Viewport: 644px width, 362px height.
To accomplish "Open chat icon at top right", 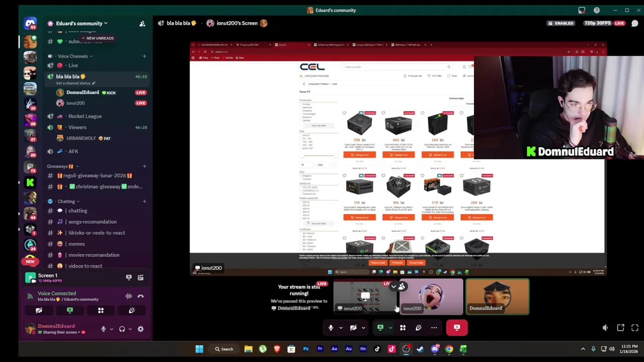I will coord(634,23).
